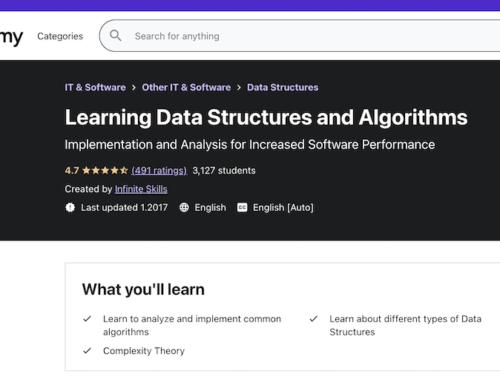Click checkmark beside Learn about Data Structures
The width and height of the screenshot is (500, 383).
[313, 319]
